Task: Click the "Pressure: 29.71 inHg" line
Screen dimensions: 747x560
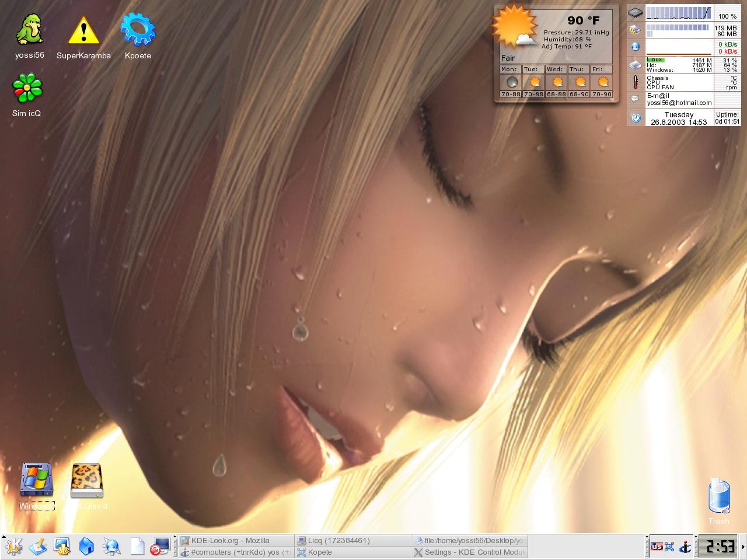Action: point(576,33)
